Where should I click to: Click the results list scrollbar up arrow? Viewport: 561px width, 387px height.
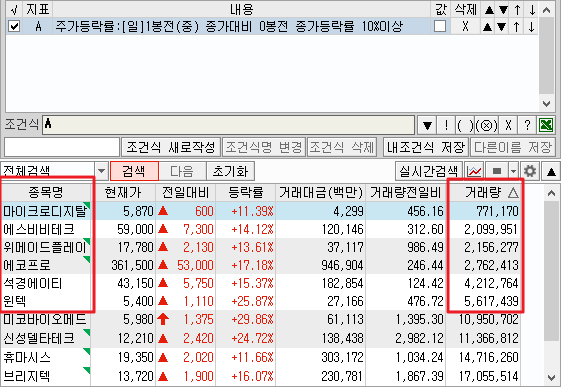tap(551, 194)
